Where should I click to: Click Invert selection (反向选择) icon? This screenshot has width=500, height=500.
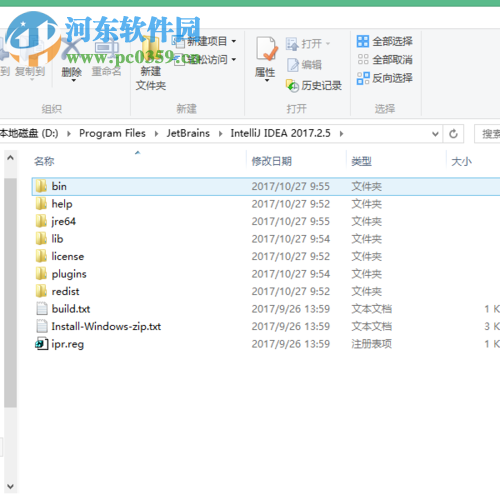click(363, 78)
